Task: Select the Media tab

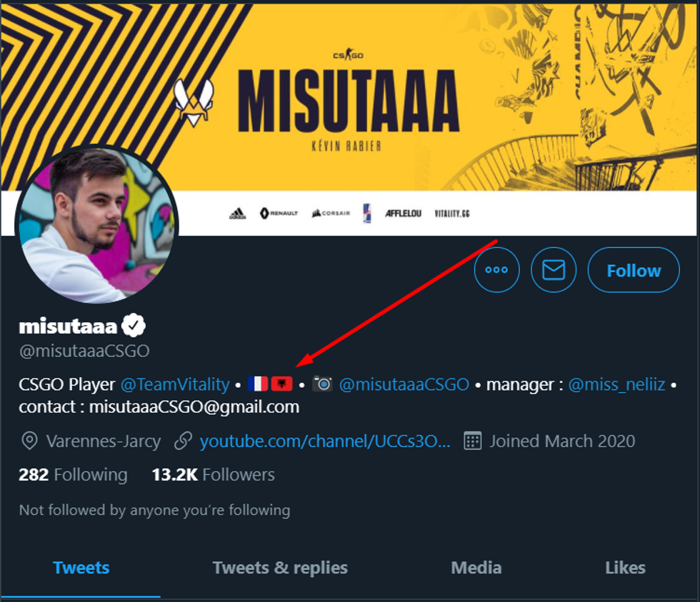Action: tap(476, 568)
